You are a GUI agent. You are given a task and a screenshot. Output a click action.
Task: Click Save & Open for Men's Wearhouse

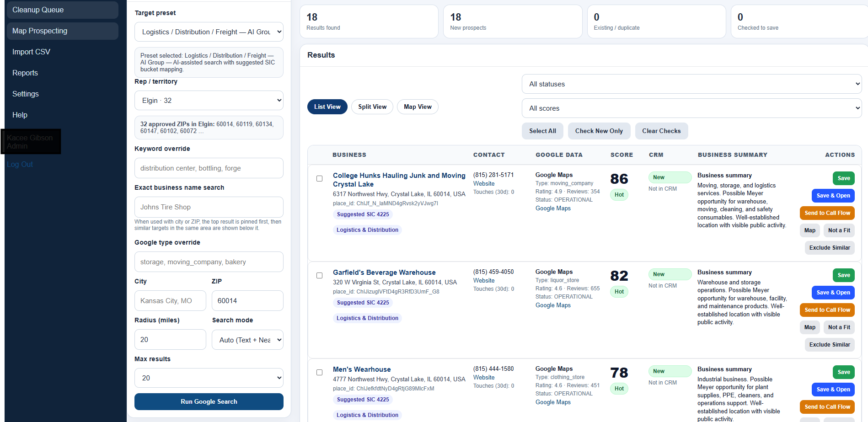pos(833,390)
